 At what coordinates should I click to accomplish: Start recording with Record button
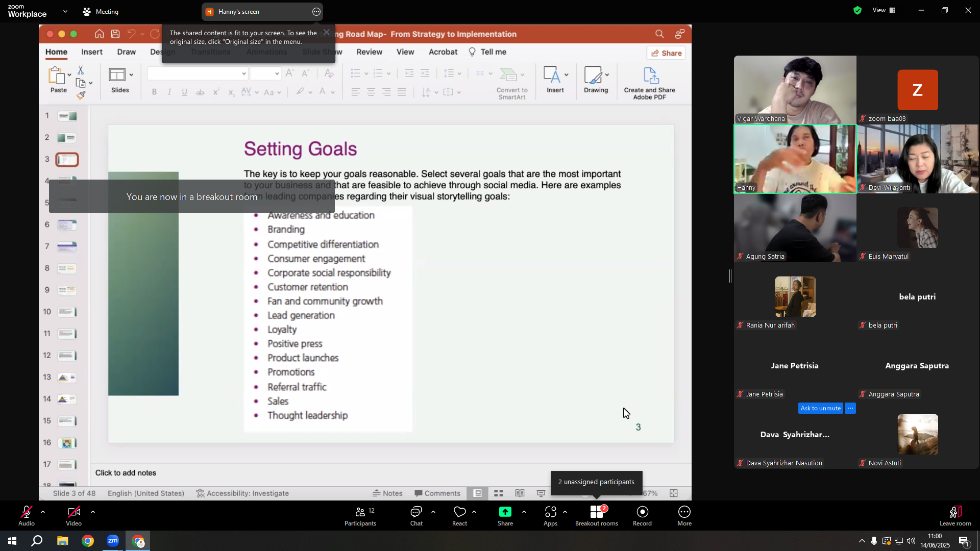pos(642,515)
